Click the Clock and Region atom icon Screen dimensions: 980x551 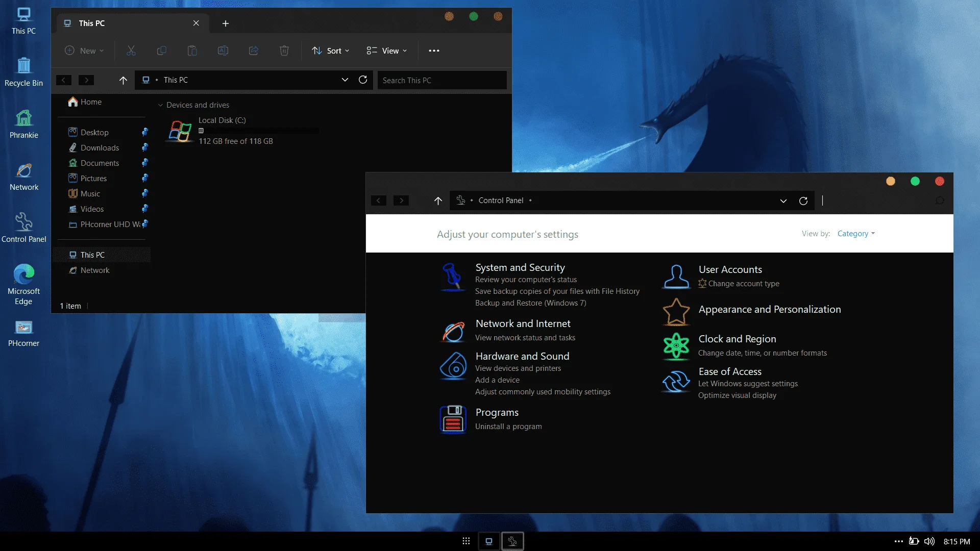676,346
